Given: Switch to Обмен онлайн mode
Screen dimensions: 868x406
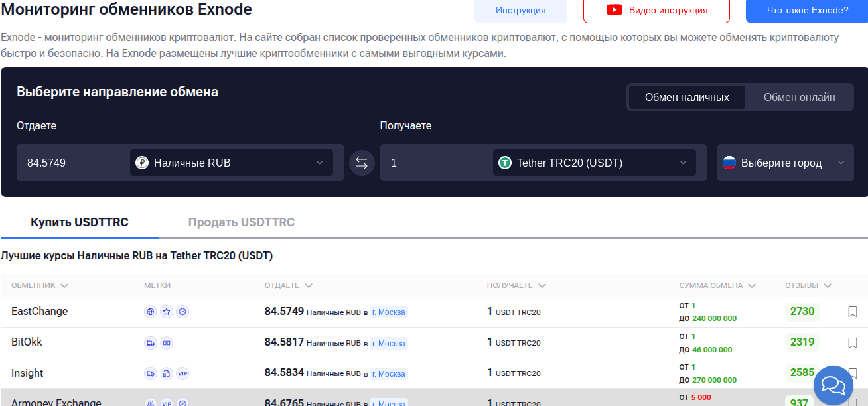Looking at the screenshot, I should coord(799,97).
